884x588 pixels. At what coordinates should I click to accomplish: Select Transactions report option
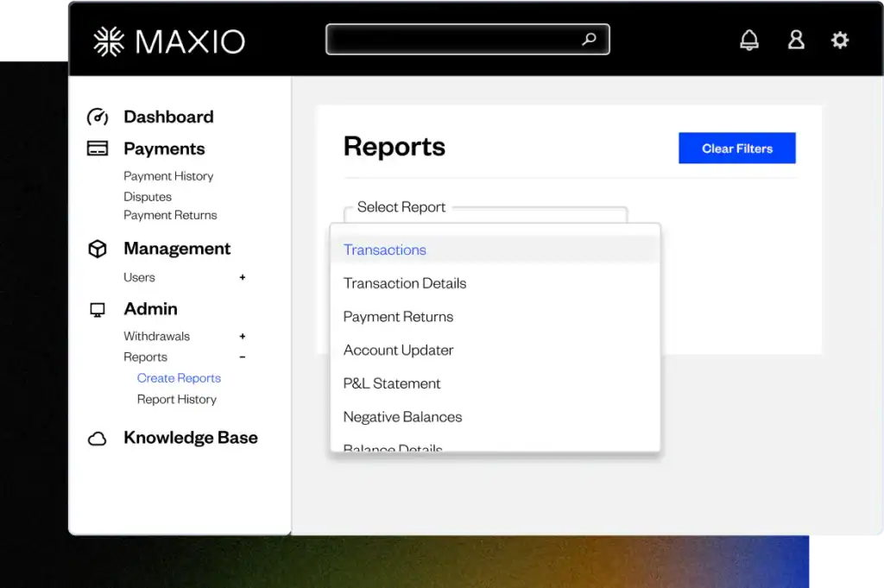(x=495, y=250)
